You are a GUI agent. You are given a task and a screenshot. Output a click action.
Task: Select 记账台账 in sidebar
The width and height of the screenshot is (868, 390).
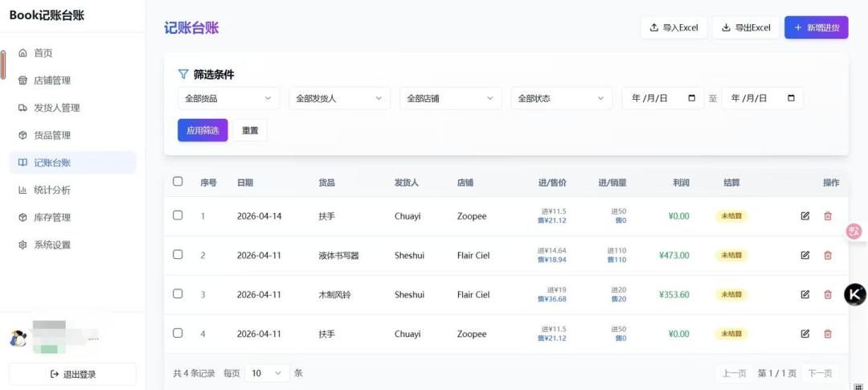[72, 162]
